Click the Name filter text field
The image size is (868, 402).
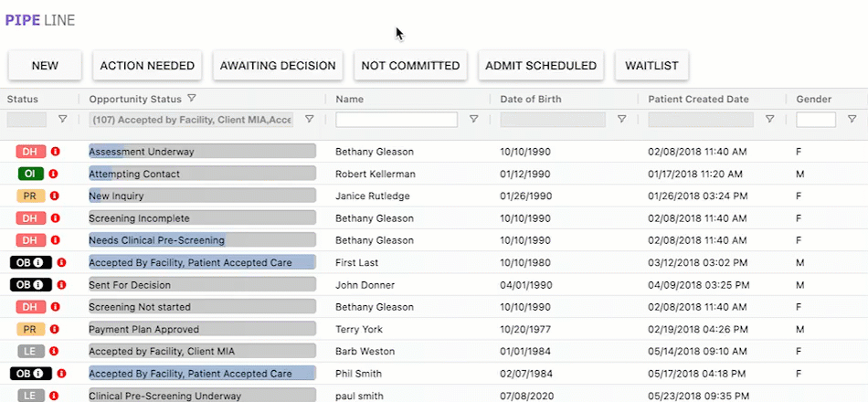tap(397, 120)
